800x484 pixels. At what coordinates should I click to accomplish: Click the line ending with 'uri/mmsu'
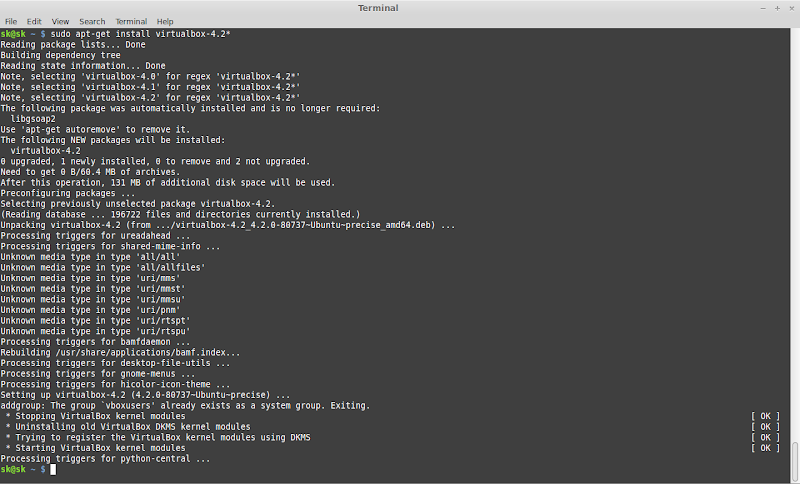pos(93,300)
